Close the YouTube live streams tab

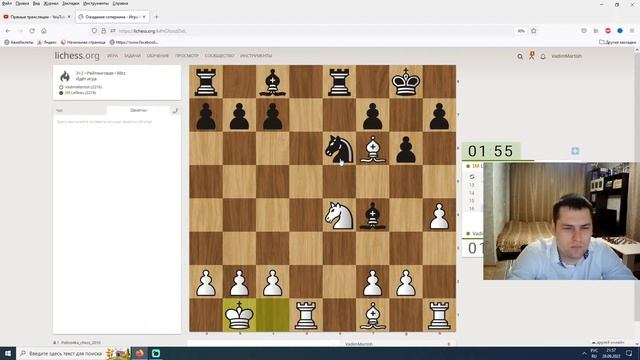[x=69, y=17]
